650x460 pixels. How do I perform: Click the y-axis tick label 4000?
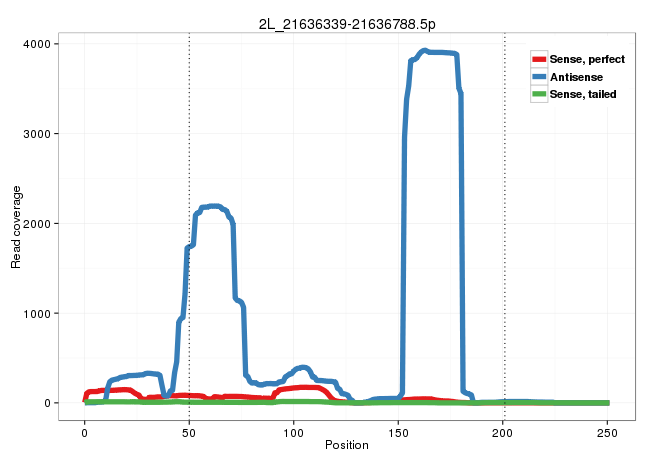click(x=41, y=44)
